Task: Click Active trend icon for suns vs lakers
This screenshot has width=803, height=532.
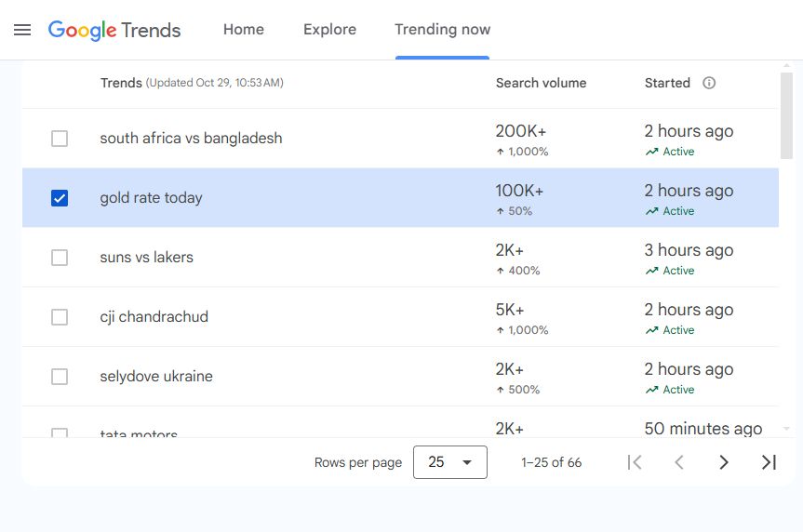Action: [x=651, y=271]
